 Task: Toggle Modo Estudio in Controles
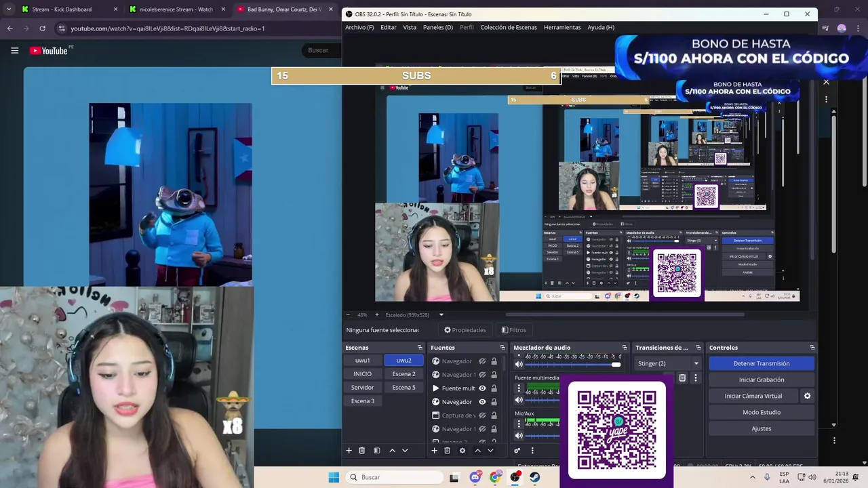(x=762, y=412)
